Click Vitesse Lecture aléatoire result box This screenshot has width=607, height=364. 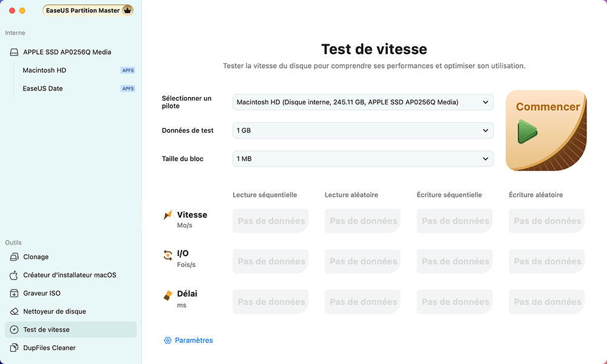click(363, 221)
